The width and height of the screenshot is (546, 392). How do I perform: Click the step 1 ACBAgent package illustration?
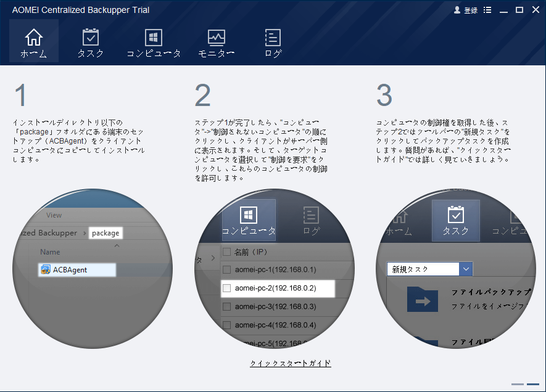[93, 269]
